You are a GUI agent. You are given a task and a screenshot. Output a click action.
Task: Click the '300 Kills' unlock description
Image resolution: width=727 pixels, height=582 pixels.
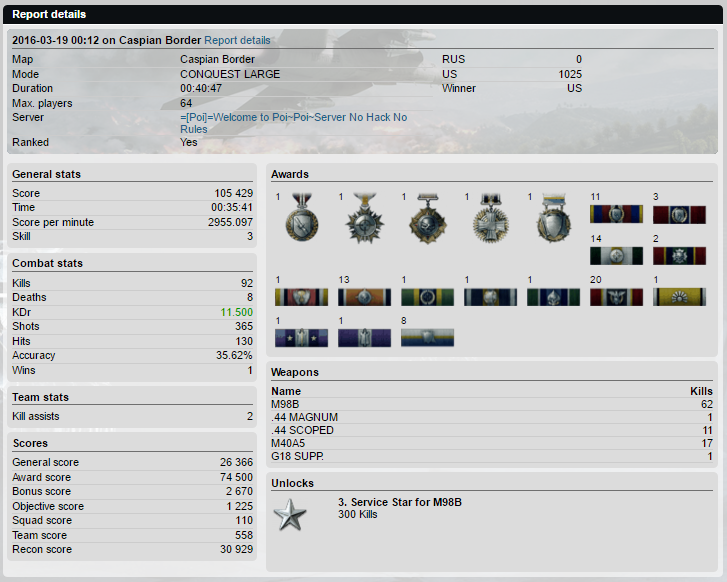(x=357, y=514)
